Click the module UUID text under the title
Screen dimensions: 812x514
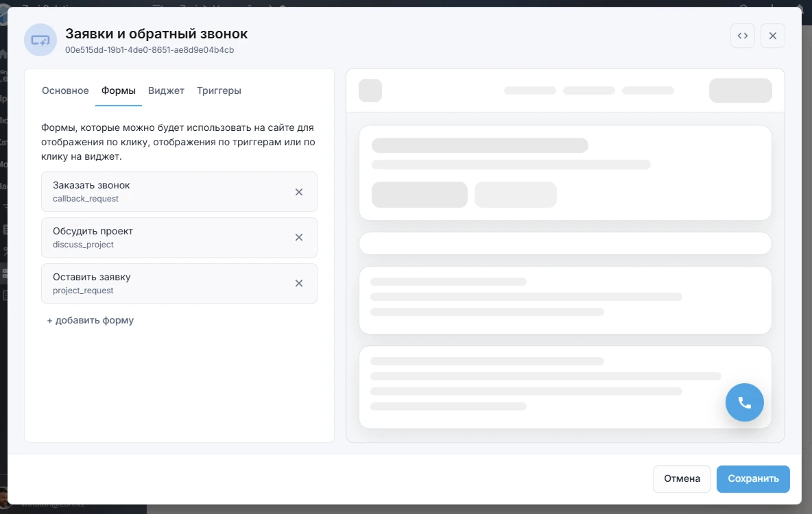tap(150, 50)
